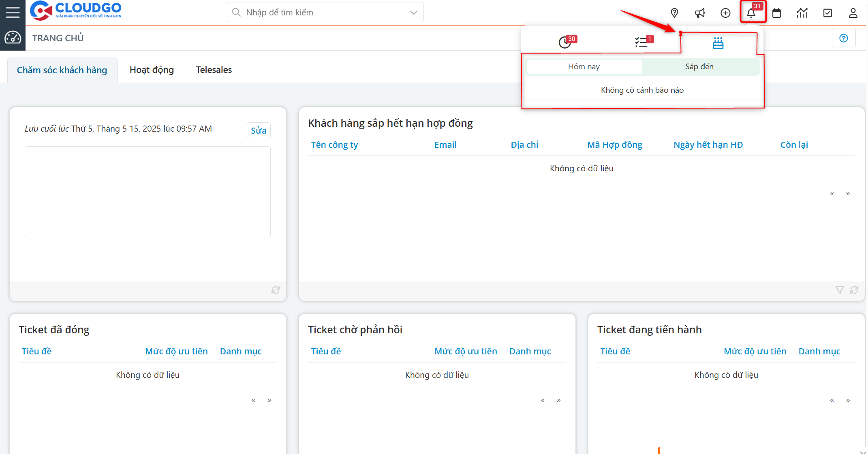The height and width of the screenshot is (454, 868).
Task: Click the Sửa button on notes widget
Action: (259, 130)
